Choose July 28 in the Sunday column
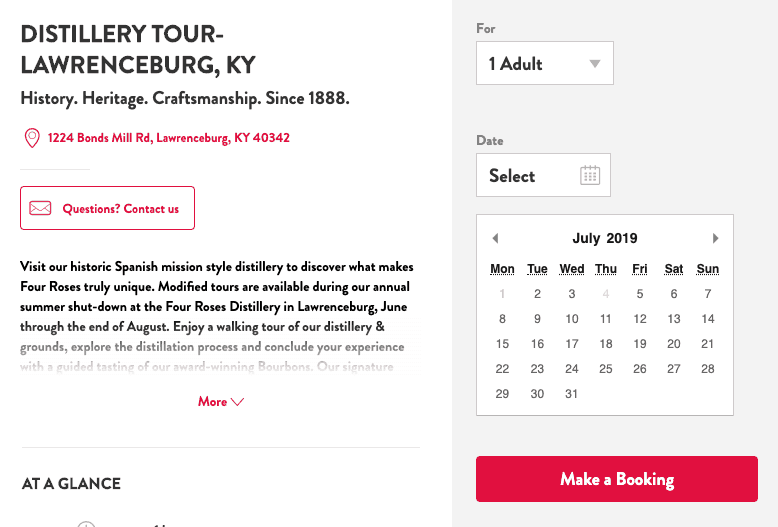The height and width of the screenshot is (527, 778). coord(708,369)
